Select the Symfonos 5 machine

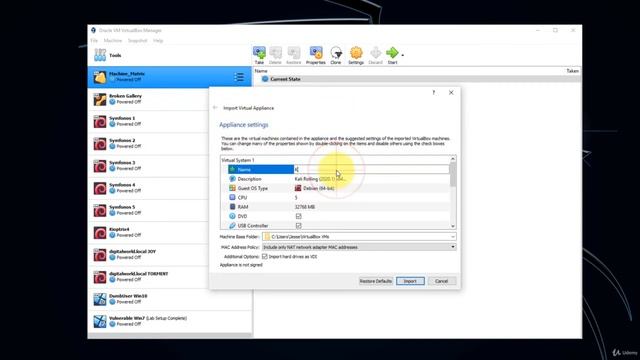click(149, 210)
